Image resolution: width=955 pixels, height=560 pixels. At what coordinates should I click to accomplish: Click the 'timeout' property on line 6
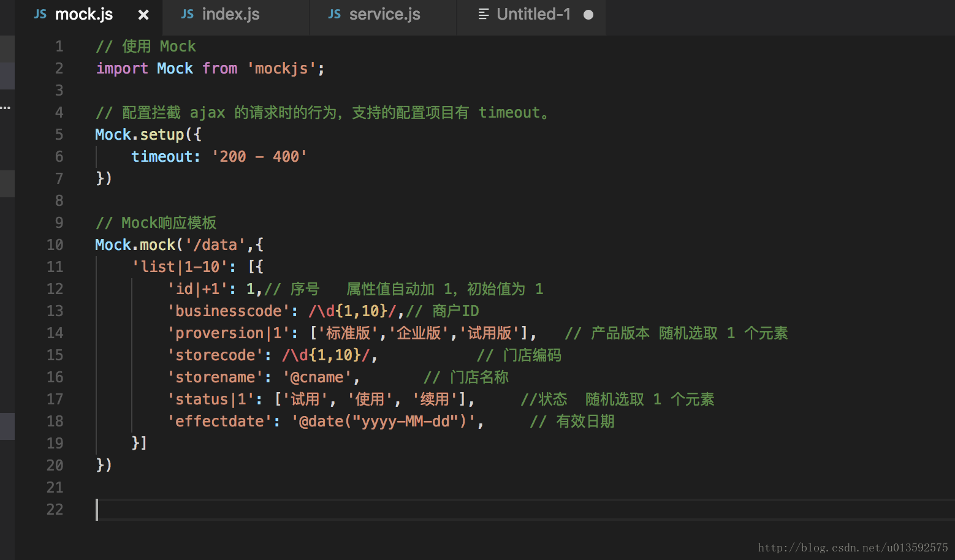[162, 157]
